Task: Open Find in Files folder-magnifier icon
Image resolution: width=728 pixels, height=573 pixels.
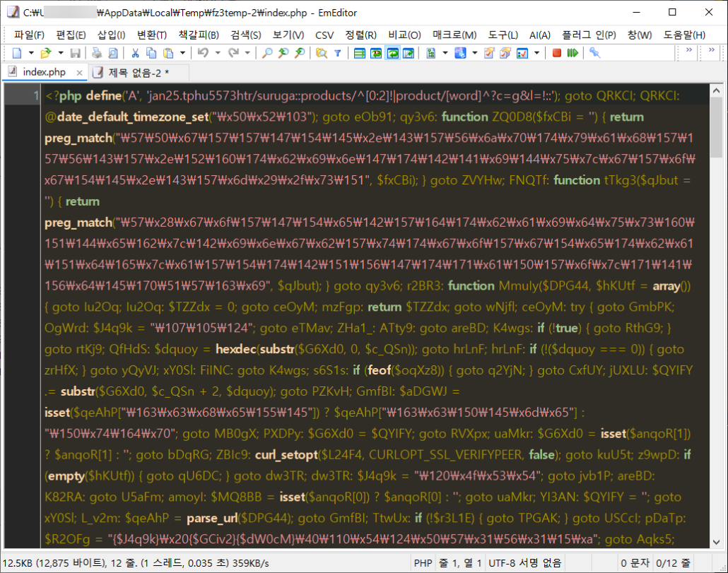Action: [x=322, y=53]
